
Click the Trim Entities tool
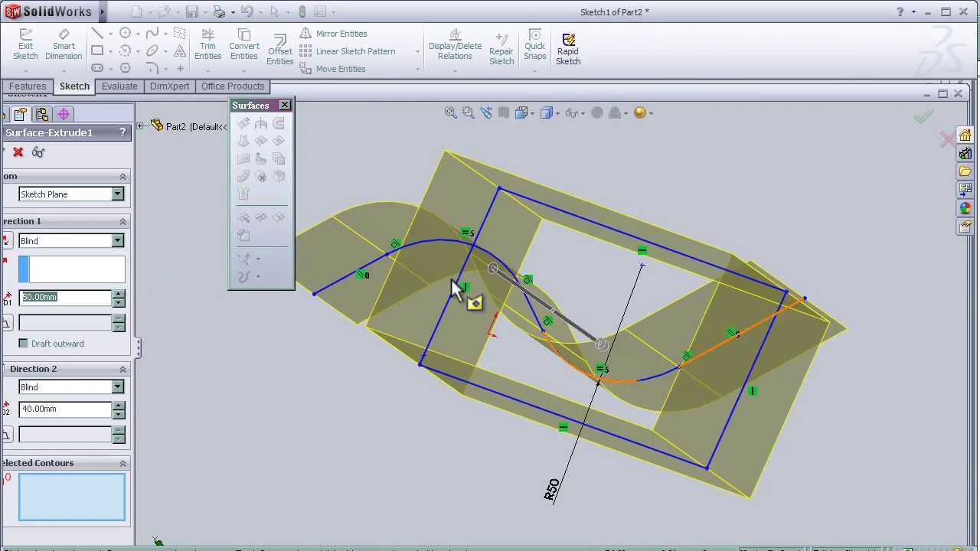207,45
